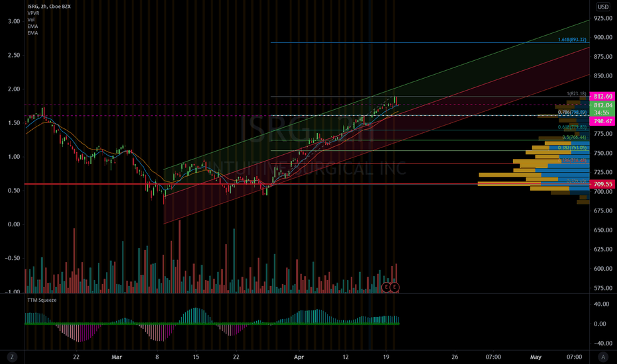Select the TTM Squeeze indicator legend
This screenshot has width=617, height=364.
42,300
